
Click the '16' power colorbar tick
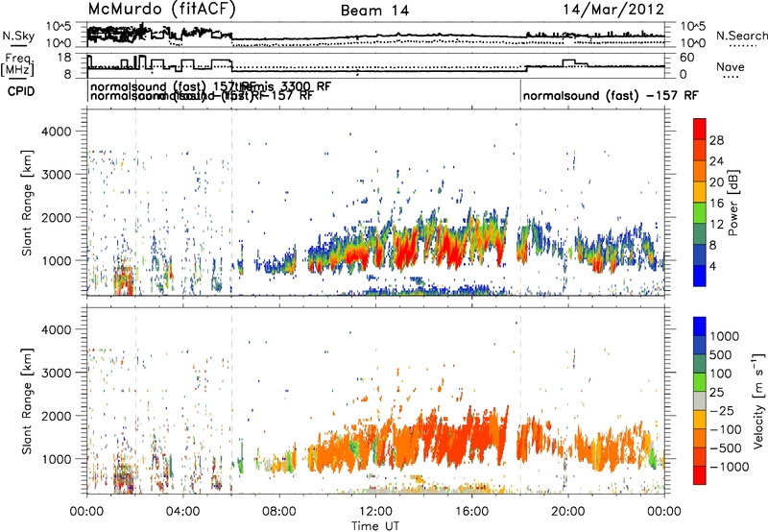click(x=716, y=204)
